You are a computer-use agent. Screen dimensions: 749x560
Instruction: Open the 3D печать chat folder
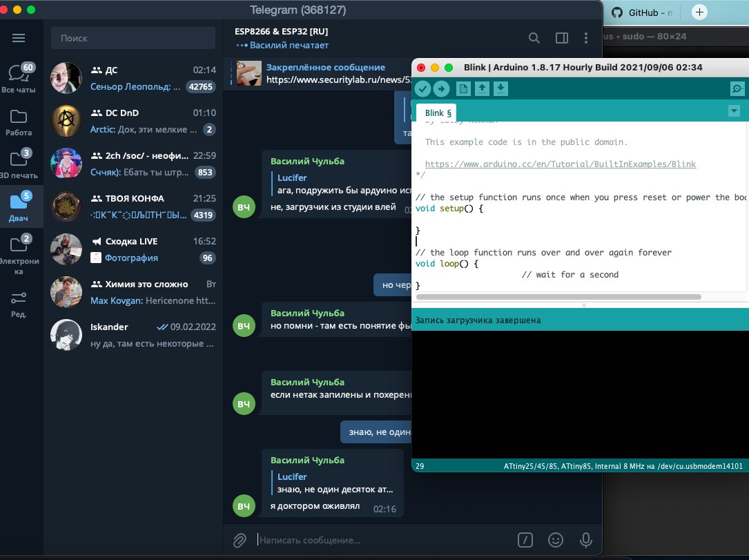coord(19,164)
